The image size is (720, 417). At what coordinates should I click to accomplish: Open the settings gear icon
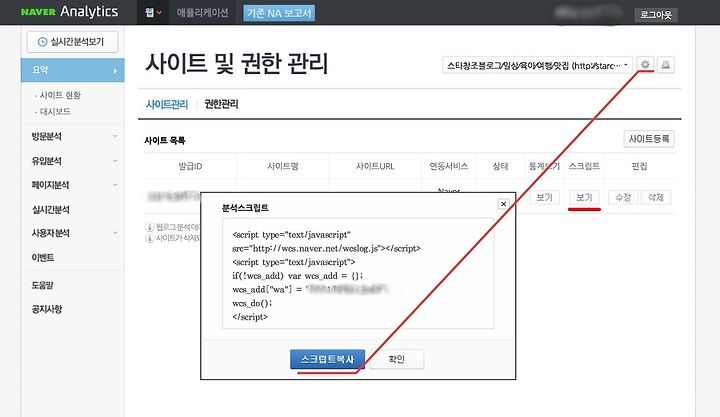click(645, 65)
